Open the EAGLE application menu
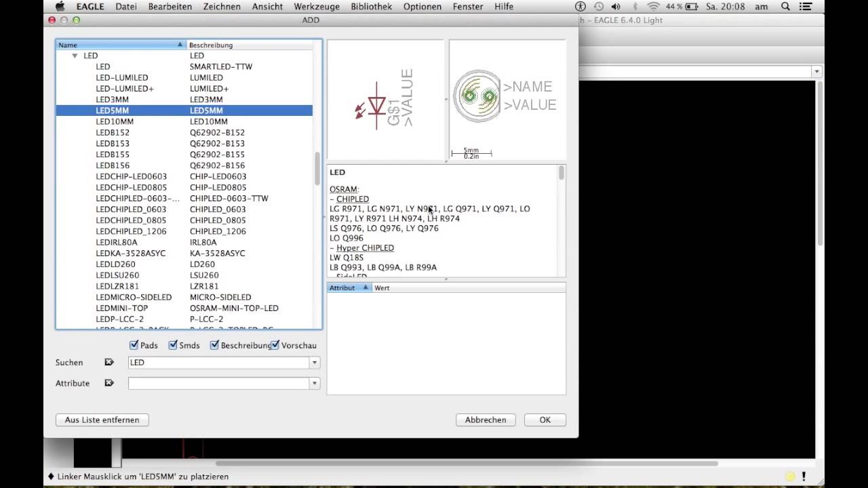 [x=90, y=6]
